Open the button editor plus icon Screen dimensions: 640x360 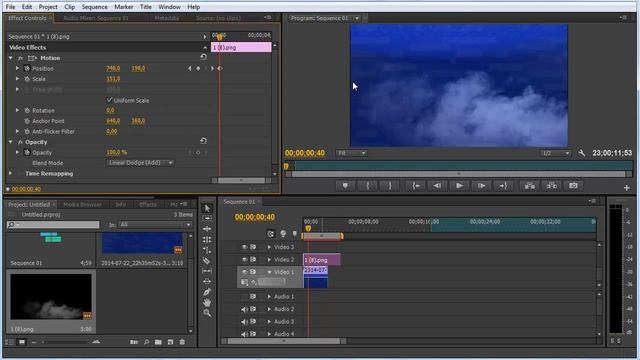point(627,188)
